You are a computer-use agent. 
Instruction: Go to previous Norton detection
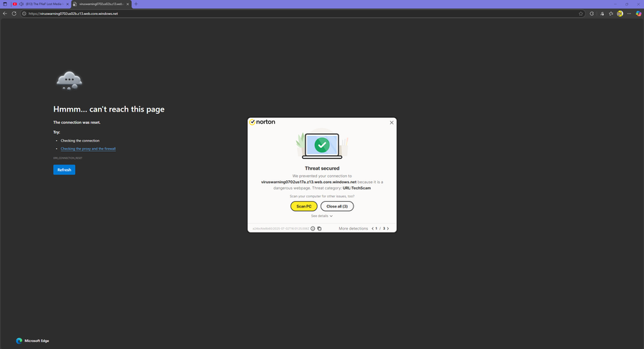click(373, 228)
